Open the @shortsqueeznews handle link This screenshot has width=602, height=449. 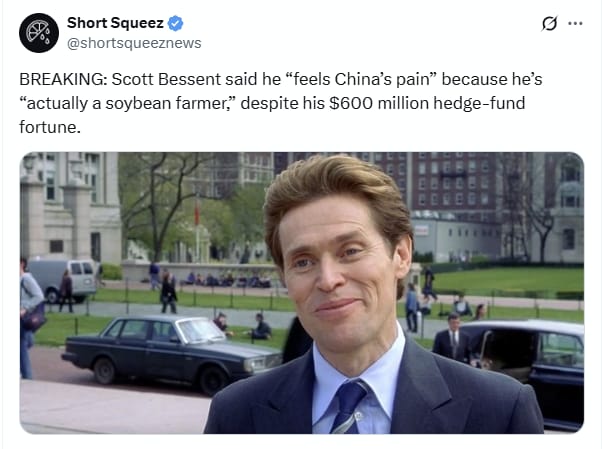(134, 43)
